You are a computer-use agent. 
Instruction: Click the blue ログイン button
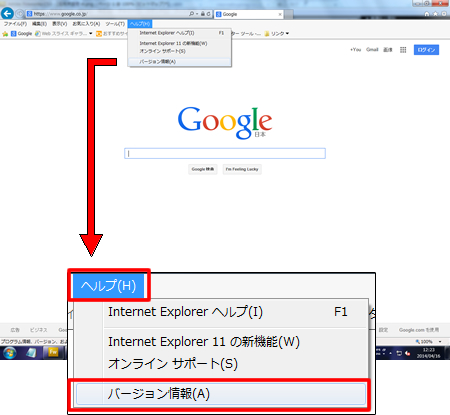[426, 50]
